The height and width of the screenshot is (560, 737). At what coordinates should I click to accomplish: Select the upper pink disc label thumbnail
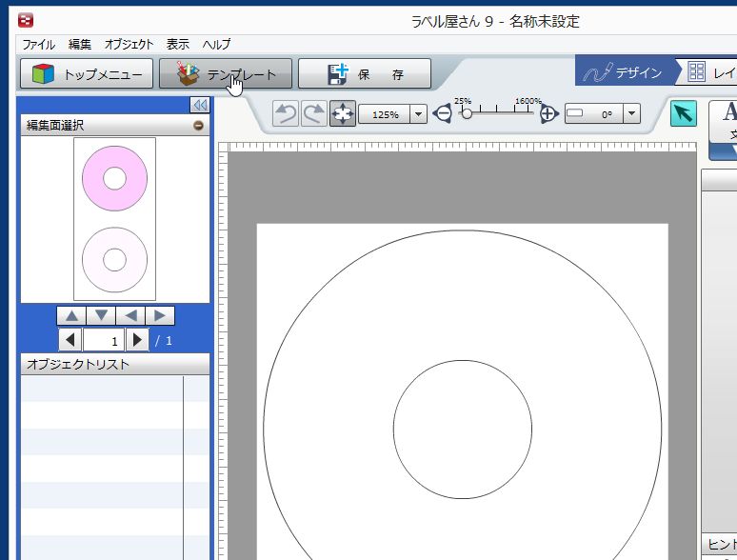click(x=114, y=179)
